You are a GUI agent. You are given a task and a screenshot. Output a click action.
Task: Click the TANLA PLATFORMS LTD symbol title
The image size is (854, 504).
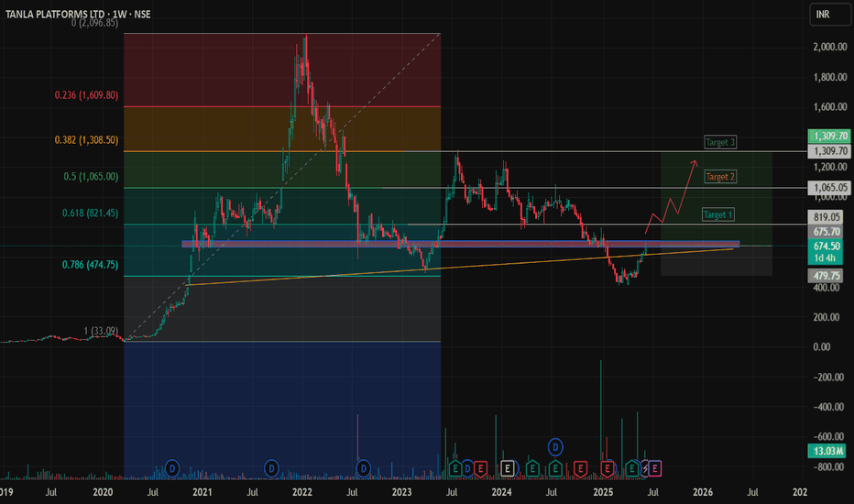pos(56,14)
